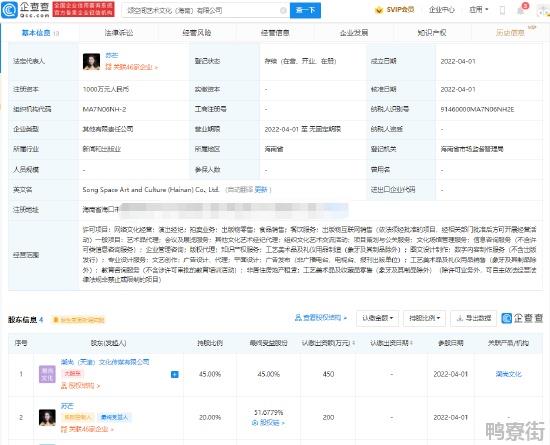Click the 导出数据 export button

click(x=474, y=318)
